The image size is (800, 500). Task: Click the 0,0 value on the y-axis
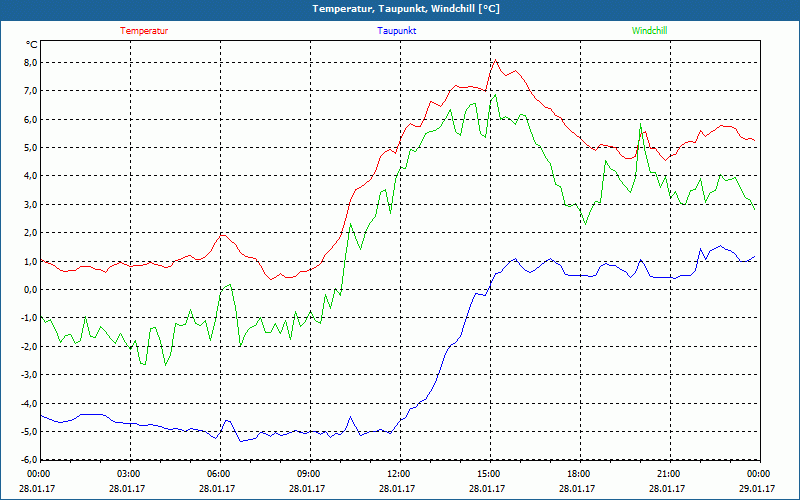pyautogui.click(x=29, y=290)
